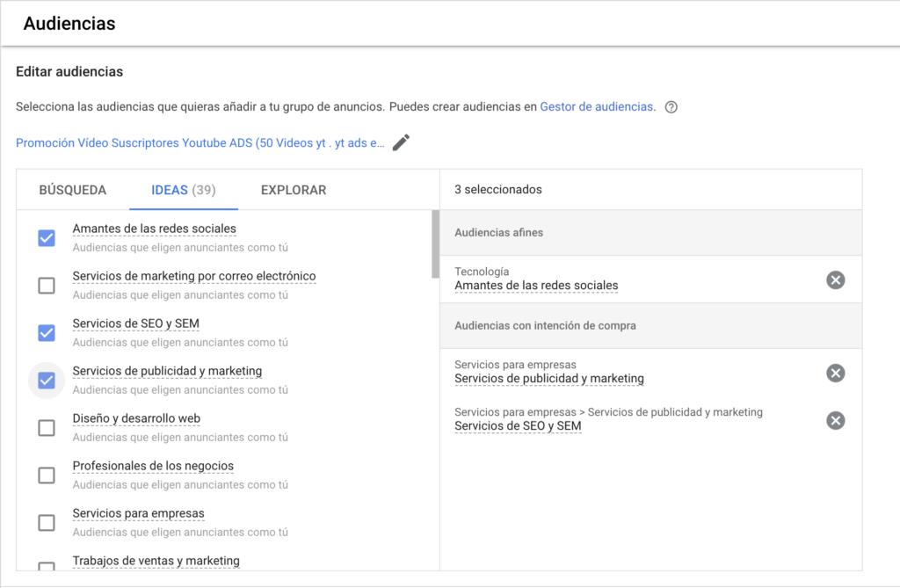This screenshot has height=588, width=900.
Task: Open the help question mark icon
Action: click(671, 107)
